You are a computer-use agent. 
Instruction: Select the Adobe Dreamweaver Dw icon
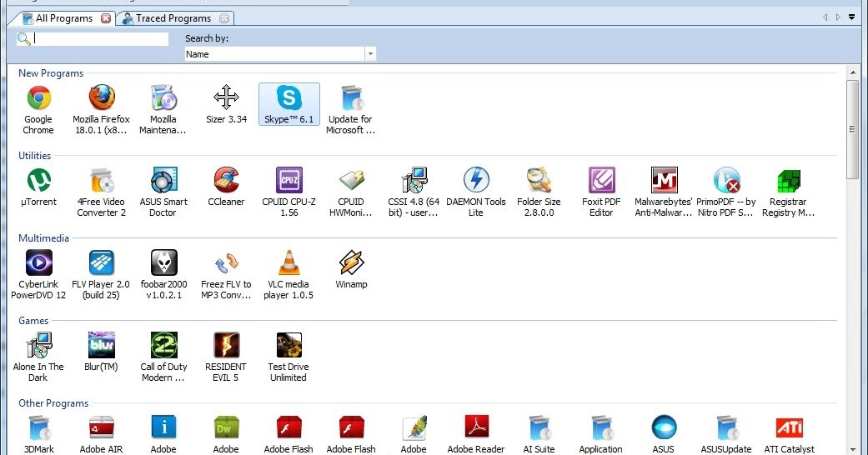227,427
